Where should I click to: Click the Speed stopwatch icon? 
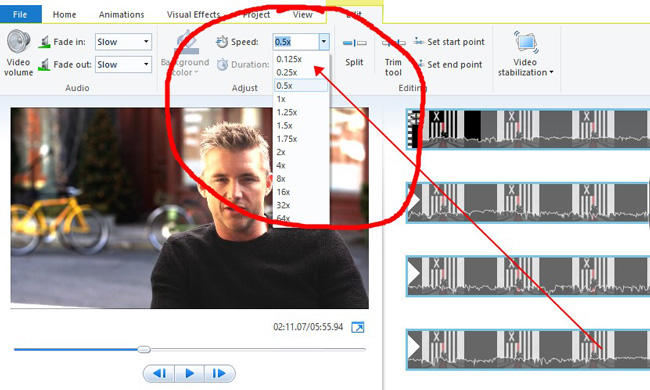(222, 41)
